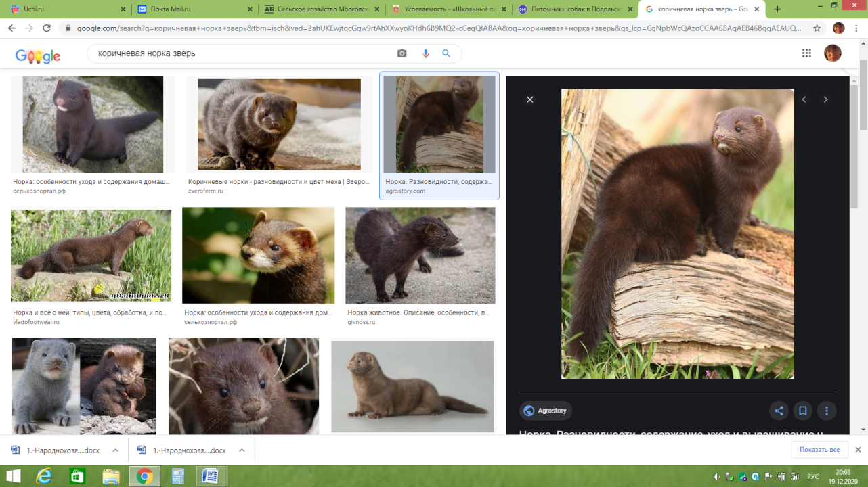Switch to Питомники собак в Подольске tab
This screenshot has height=487, width=868.
[574, 9]
